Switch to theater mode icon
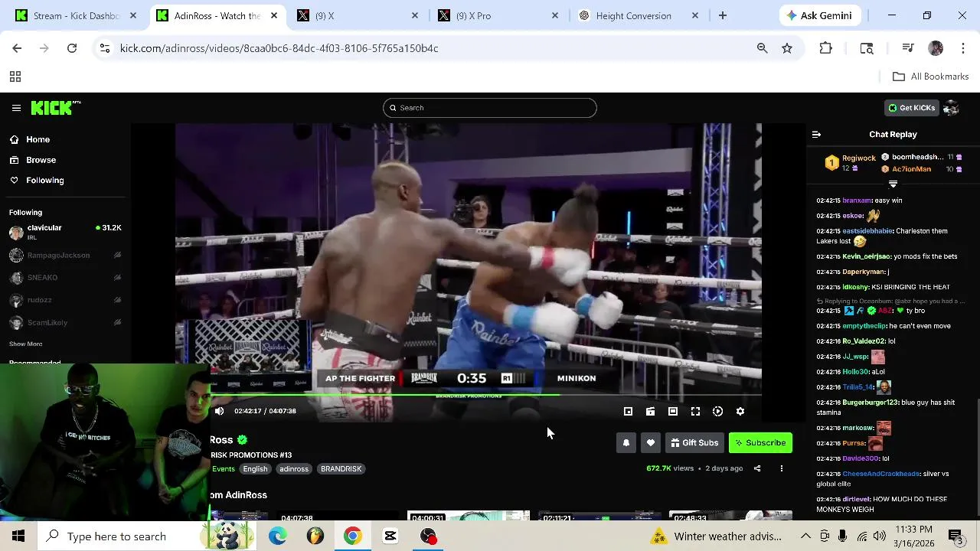This screenshot has height=551, width=980. point(673,412)
